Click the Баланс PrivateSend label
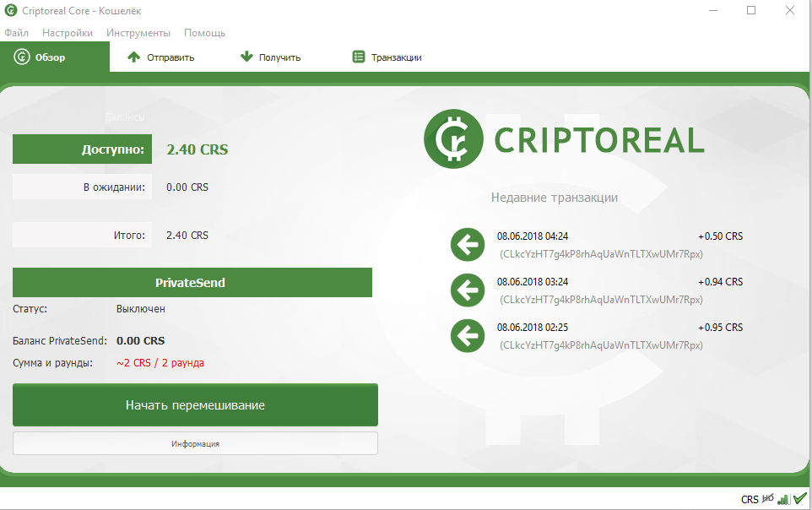 point(60,341)
